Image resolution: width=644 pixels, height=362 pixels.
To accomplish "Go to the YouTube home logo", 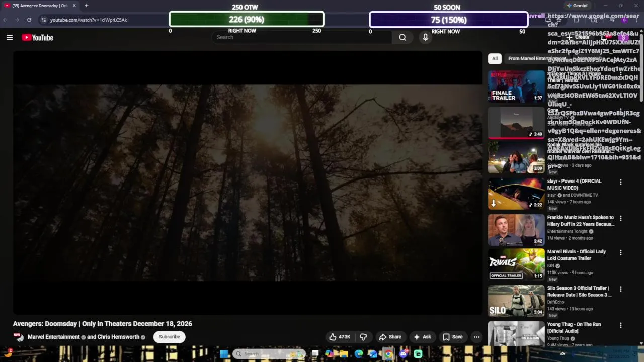I will pos(37,37).
